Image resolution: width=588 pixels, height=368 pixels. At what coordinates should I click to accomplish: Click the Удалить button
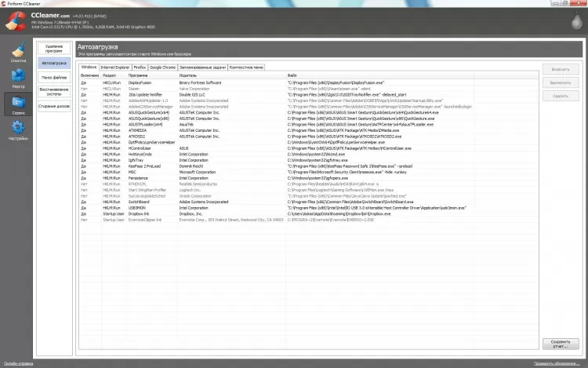[561, 96]
